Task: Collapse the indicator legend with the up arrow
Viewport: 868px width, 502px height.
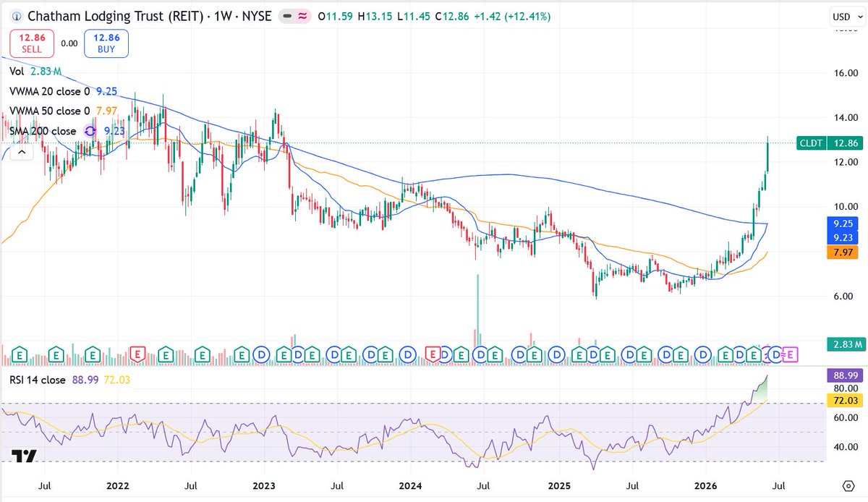Action: point(20,152)
